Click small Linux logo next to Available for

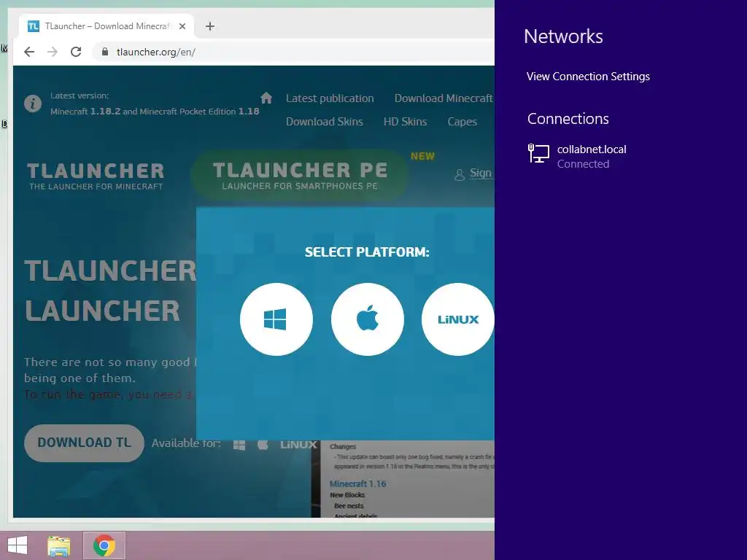tap(298, 444)
